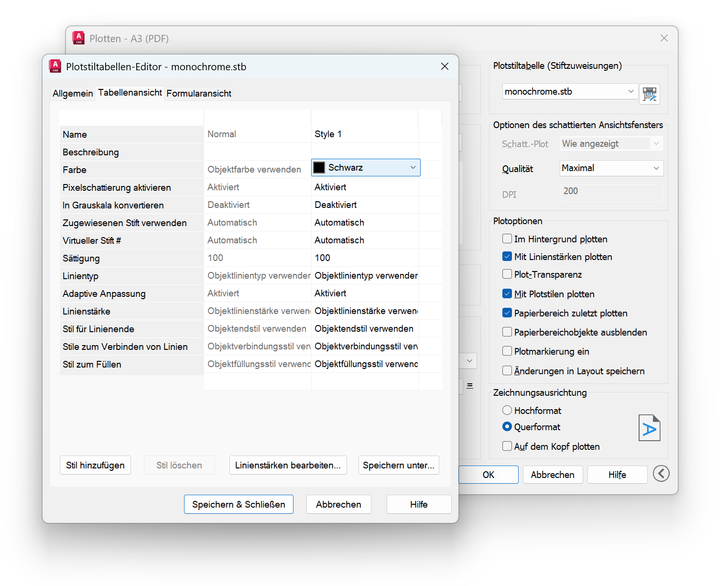Uncheck Mit Linienstärken plotten
Screen dimensions: 728x586
pos(507,257)
